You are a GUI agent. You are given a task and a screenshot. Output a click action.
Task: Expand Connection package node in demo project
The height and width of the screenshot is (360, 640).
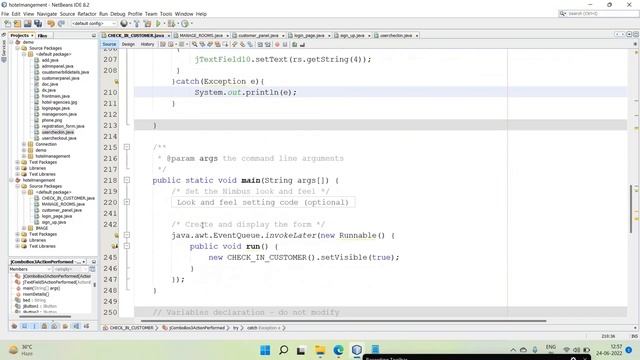coord(24,144)
